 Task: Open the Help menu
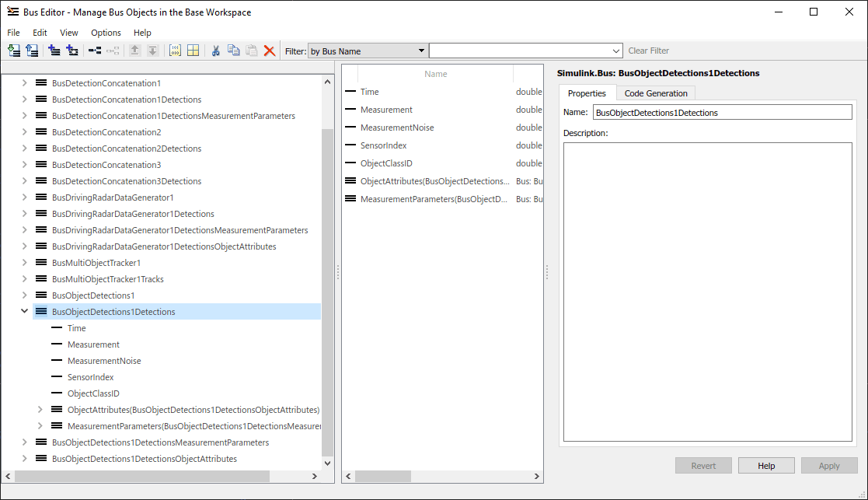pos(142,33)
